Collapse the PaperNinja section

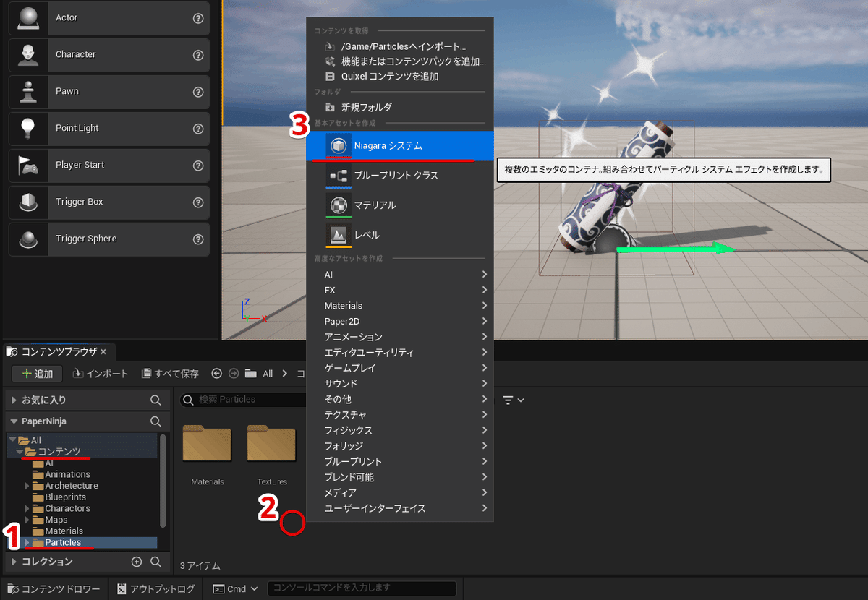(13, 421)
